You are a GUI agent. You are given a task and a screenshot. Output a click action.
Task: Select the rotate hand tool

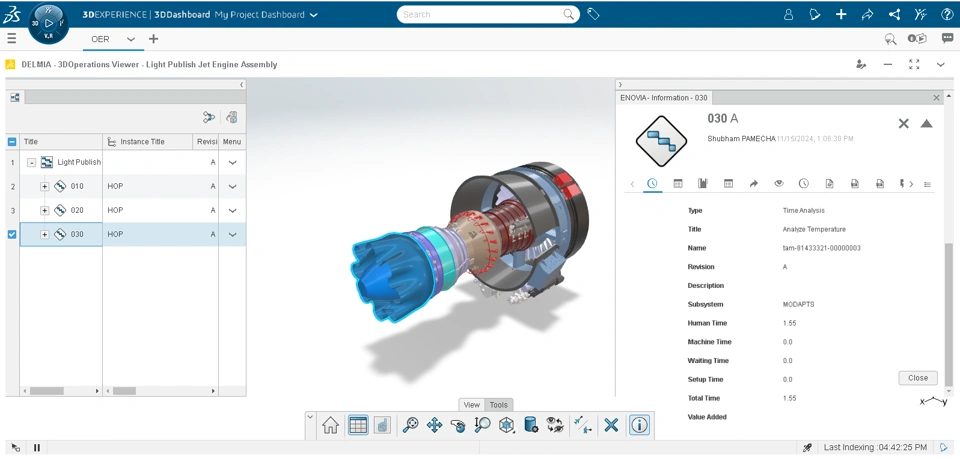point(458,425)
